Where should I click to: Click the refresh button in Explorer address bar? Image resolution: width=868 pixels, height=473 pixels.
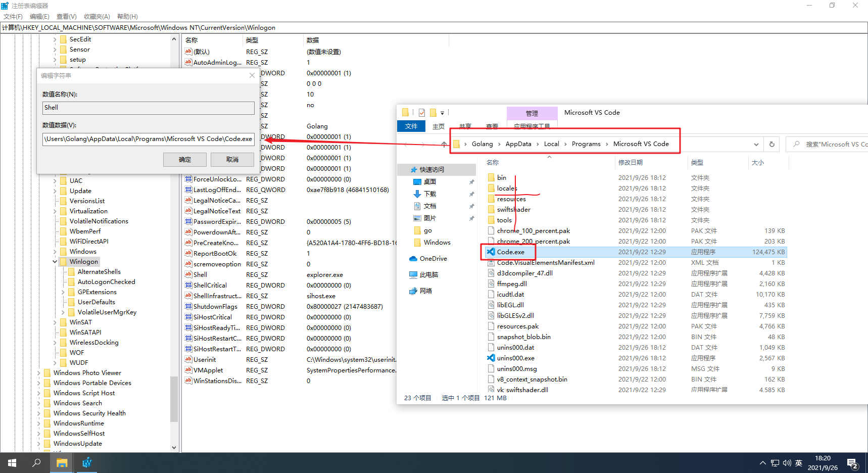772,144
